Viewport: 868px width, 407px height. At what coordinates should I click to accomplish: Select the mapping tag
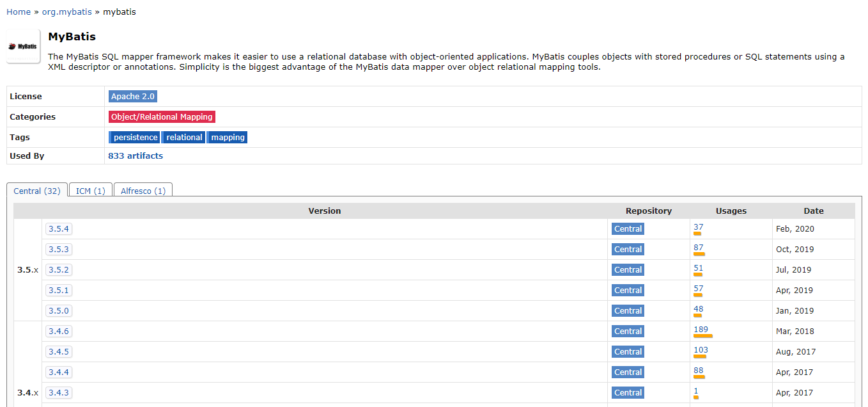tap(228, 138)
